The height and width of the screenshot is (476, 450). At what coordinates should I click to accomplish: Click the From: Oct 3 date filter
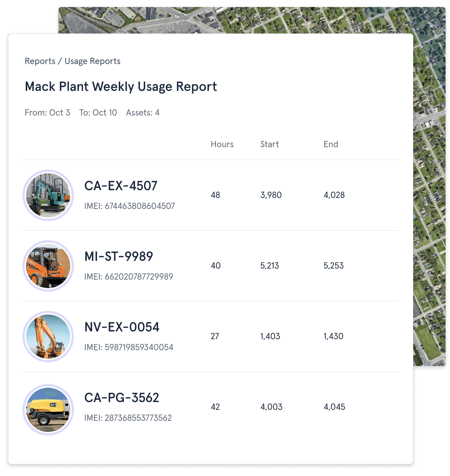tap(47, 113)
